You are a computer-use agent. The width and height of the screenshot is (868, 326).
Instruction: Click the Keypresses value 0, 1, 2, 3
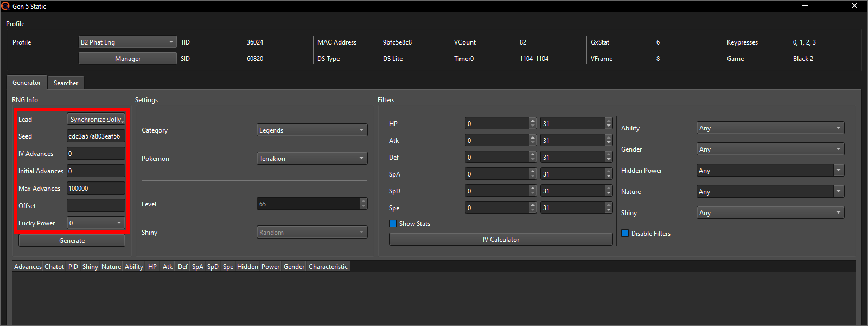click(x=804, y=42)
